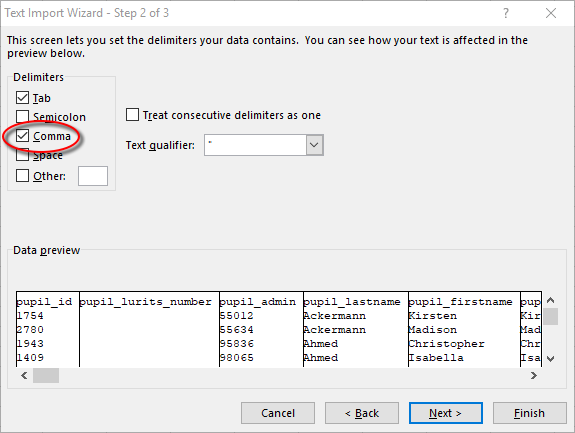Viewport: 575px width, 433px height.
Task: Click the name Kirsten in preview
Action: click(433, 316)
